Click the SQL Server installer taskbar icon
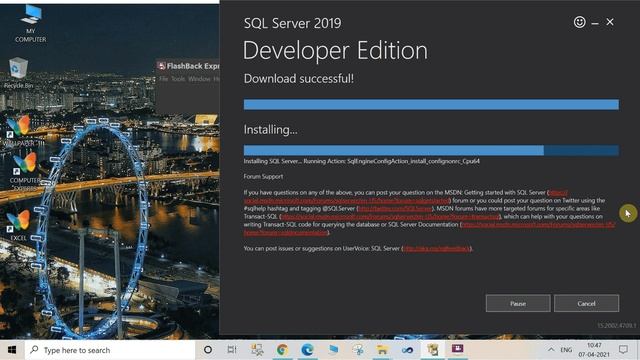The width and height of the screenshot is (640, 360). pos(433,350)
